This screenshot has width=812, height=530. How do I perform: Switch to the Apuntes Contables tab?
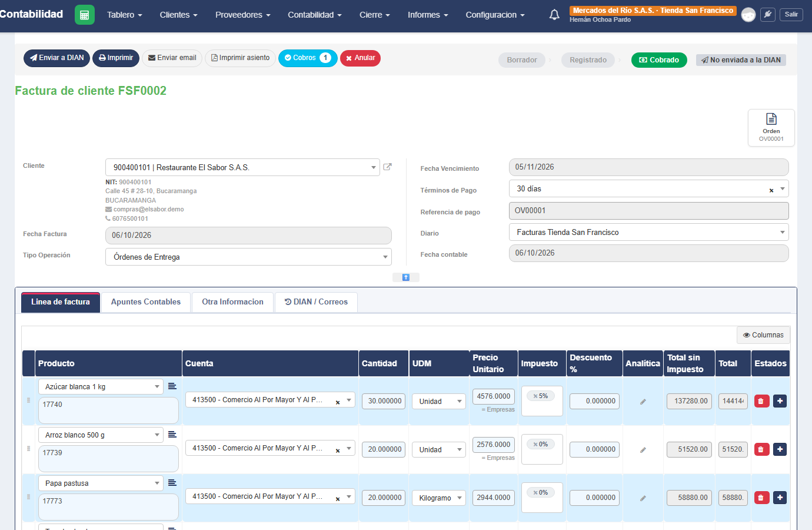point(146,302)
